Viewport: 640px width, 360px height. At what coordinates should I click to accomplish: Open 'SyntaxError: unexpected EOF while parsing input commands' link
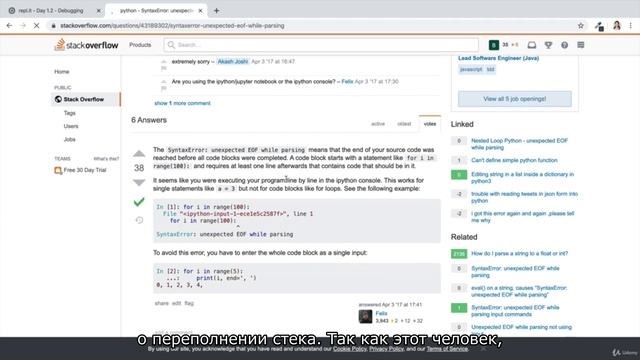pyautogui.click(x=515, y=311)
